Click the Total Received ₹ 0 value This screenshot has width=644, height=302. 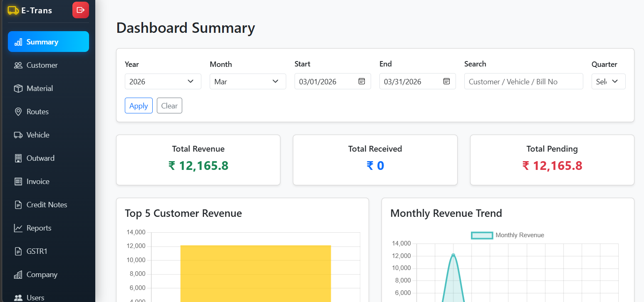pyautogui.click(x=375, y=166)
